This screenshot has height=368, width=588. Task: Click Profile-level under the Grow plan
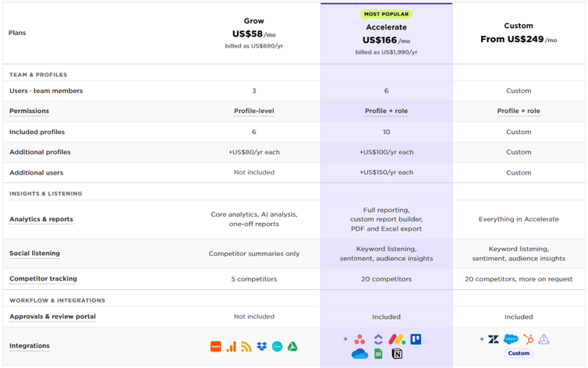point(254,111)
